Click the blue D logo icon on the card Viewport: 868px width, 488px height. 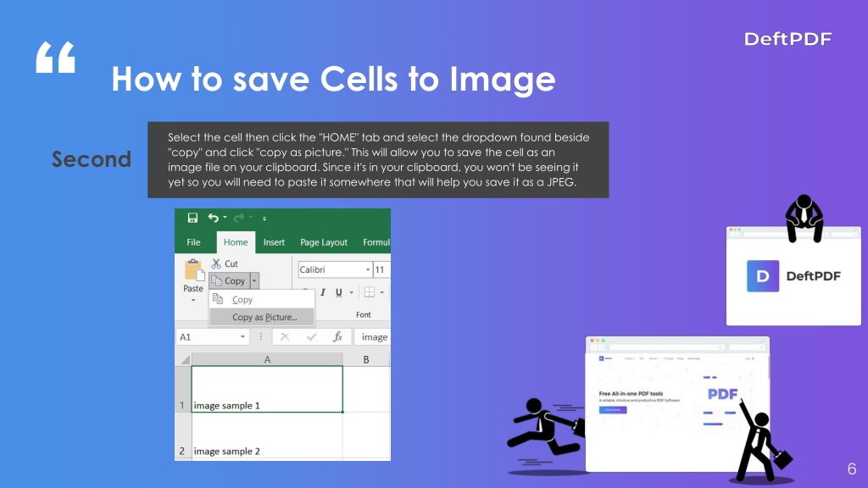click(763, 276)
